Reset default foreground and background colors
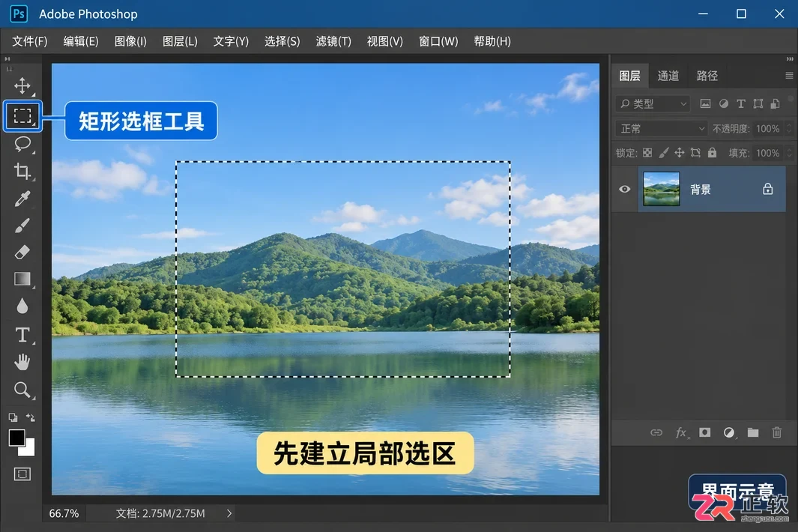 pos(13,417)
